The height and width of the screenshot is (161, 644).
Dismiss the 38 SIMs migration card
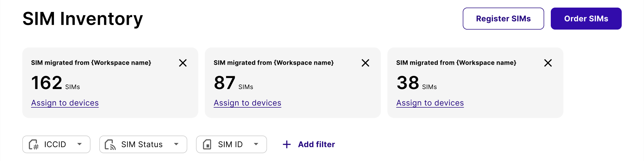tap(548, 63)
